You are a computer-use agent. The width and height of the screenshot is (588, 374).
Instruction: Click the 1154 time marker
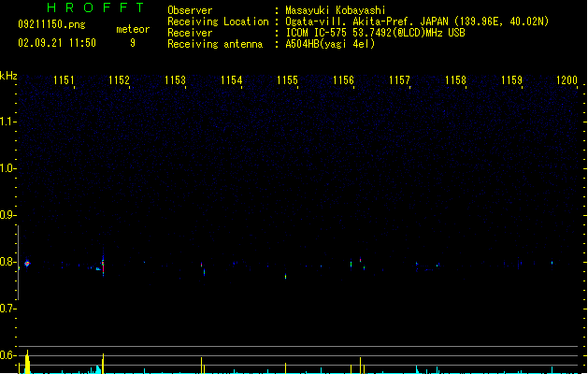[x=232, y=80]
